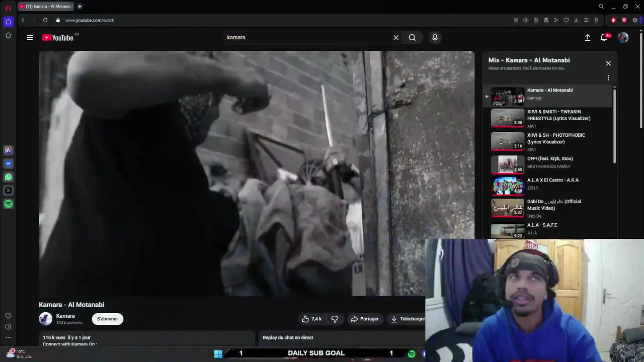Image resolution: width=644 pixels, height=362 pixels.
Task: Share the video with Partager
Action: pos(365,319)
